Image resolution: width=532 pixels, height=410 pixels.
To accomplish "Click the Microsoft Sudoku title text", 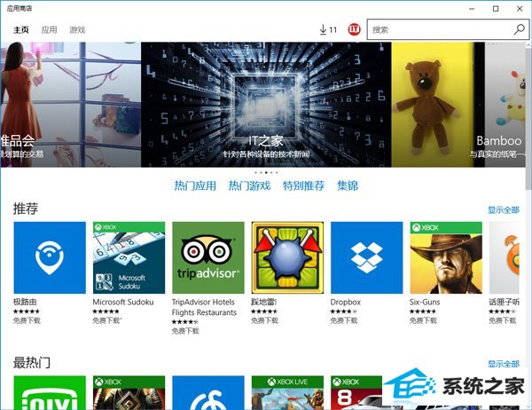I will (x=123, y=302).
